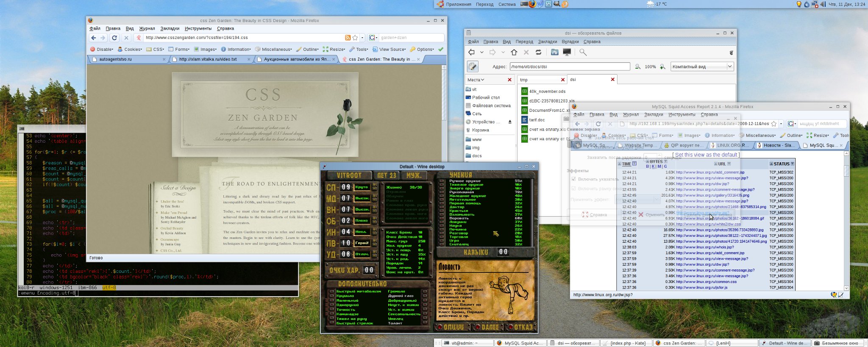Image resolution: width=868 pixels, height=347 pixels.
Task: Click the weather applet showing -17 °C
Action: pyautogui.click(x=657, y=4)
